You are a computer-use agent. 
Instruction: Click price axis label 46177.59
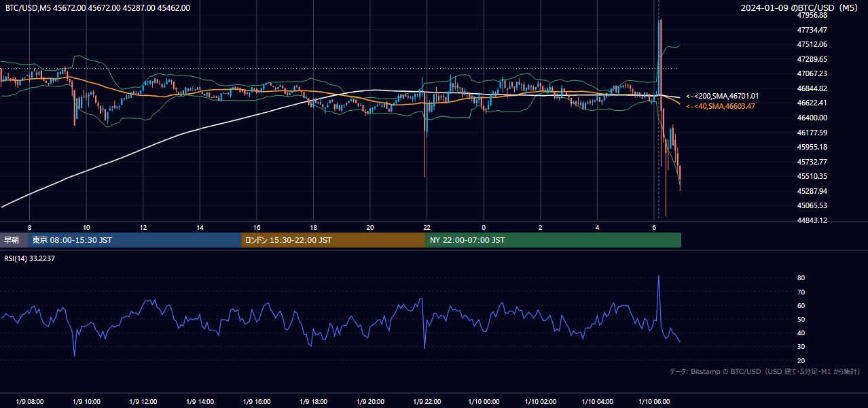tap(812, 133)
